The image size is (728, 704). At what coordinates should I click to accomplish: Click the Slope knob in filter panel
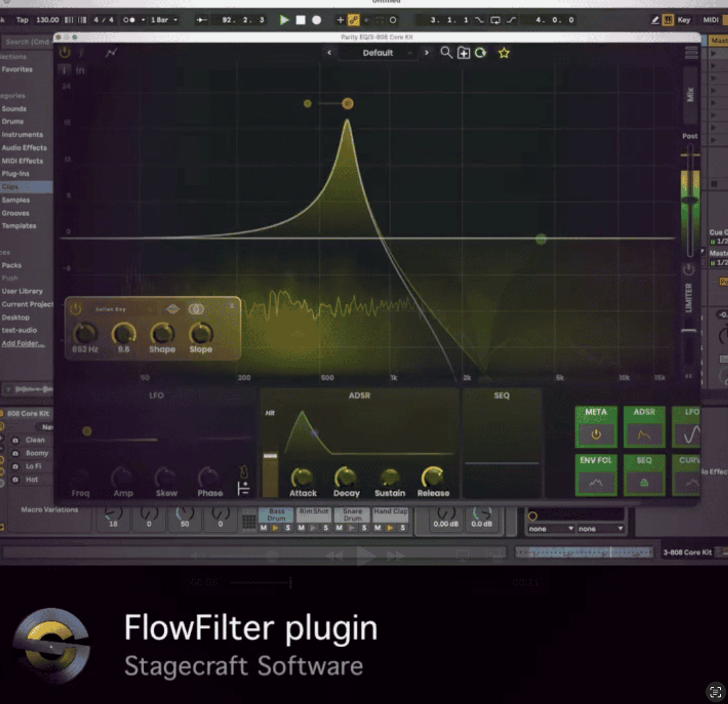click(x=201, y=333)
